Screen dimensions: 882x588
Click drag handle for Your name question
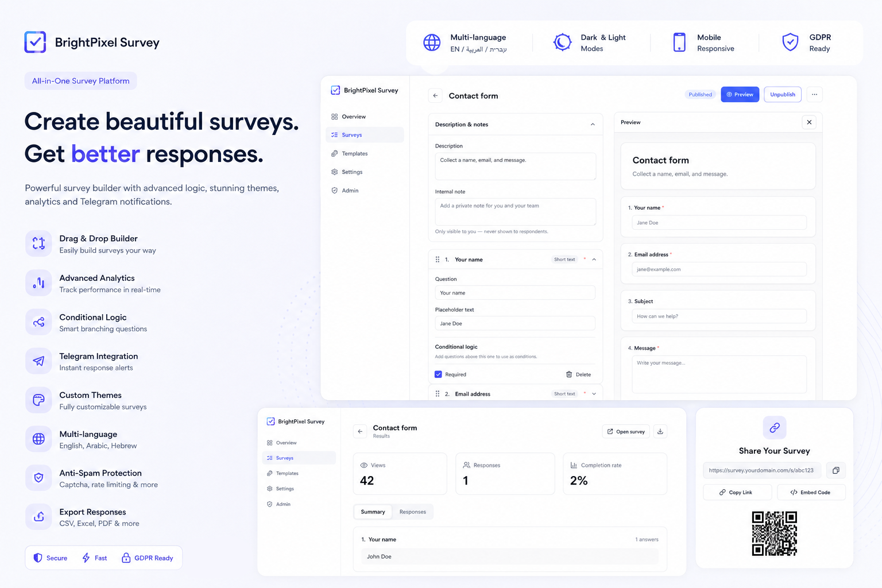[x=438, y=260]
